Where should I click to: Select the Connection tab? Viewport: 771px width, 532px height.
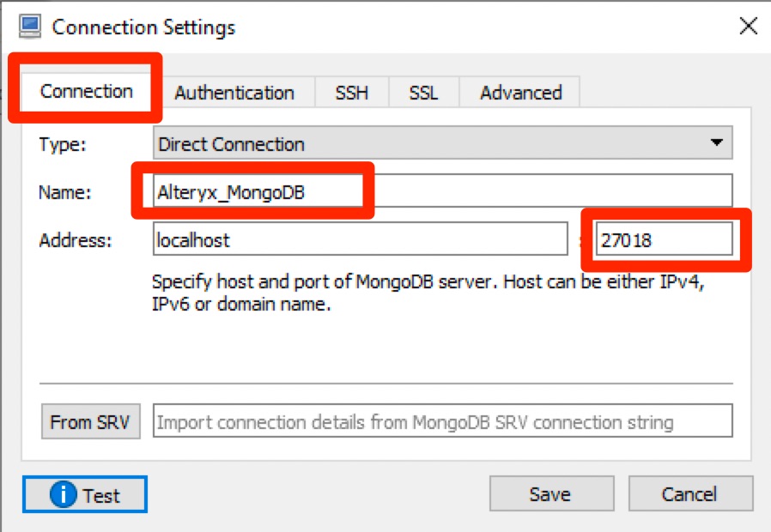coord(86,90)
